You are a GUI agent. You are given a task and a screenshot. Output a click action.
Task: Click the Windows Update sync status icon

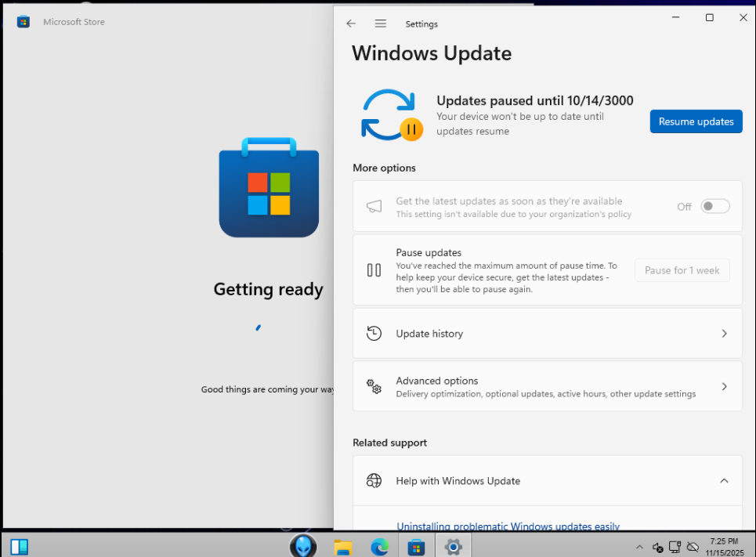[392, 115]
